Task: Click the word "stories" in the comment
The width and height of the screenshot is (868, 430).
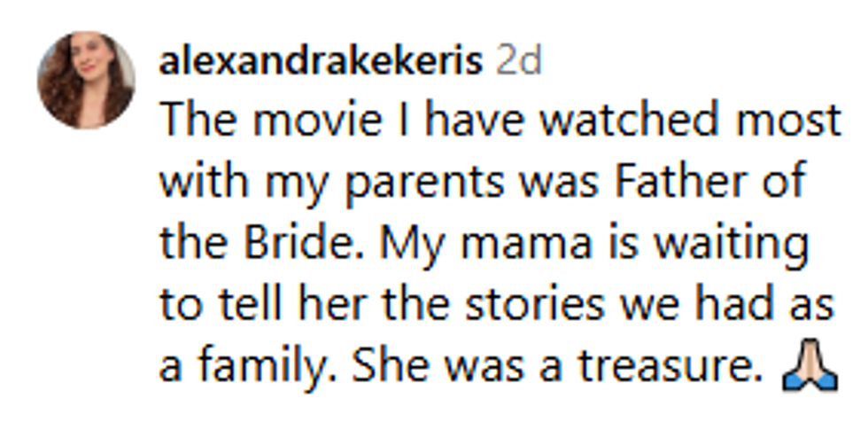Action: click(x=559, y=306)
